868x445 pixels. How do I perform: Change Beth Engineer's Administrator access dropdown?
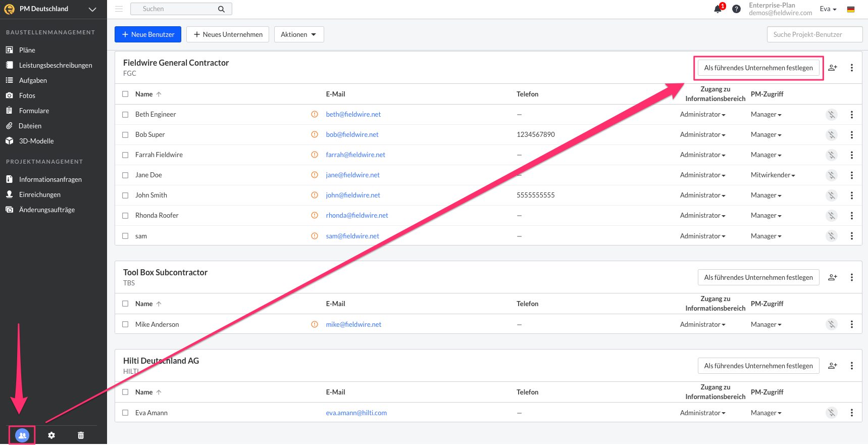click(x=703, y=115)
